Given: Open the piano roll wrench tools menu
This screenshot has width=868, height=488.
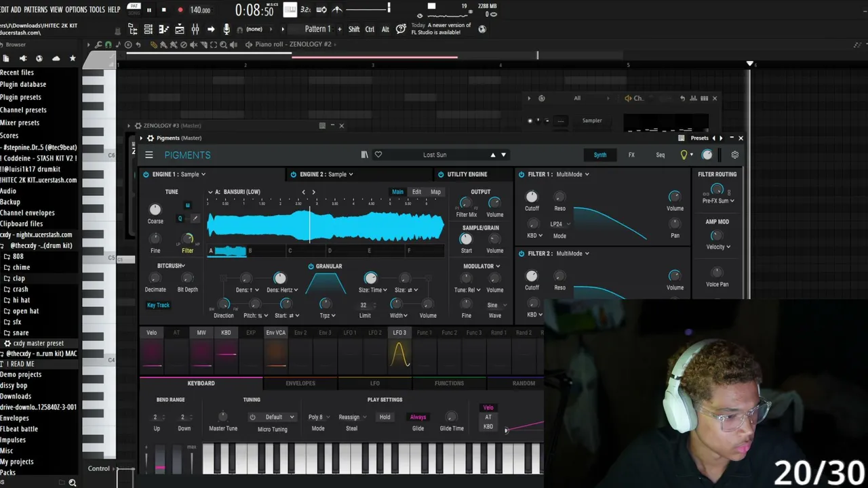Looking at the screenshot, I should (x=98, y=45).
